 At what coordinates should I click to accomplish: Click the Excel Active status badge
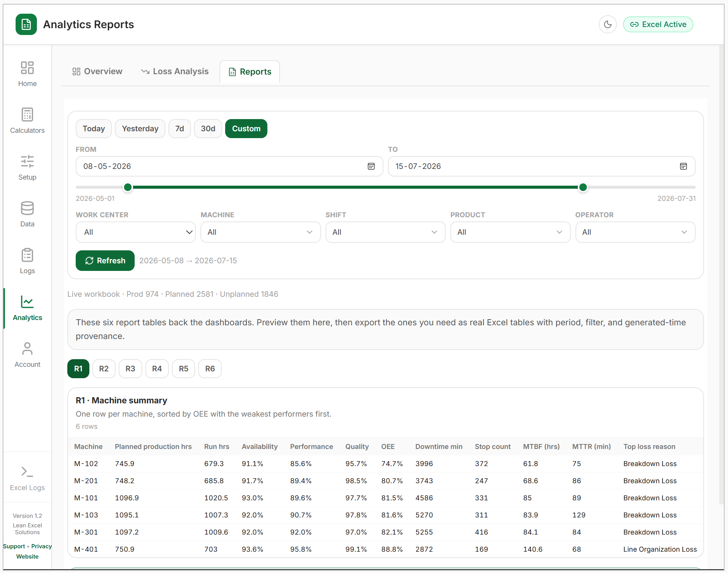(658, 24)
